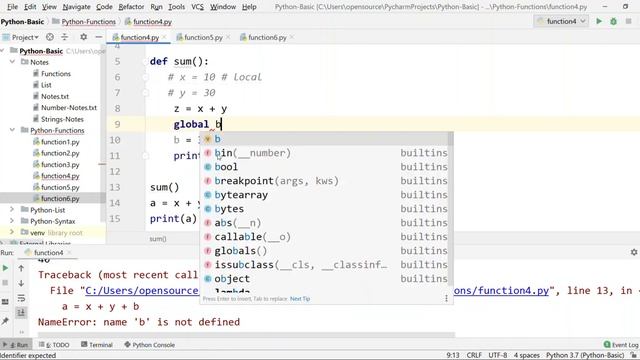Open the View menu
This screenshot has width=640, height=360.
point(49,7)
